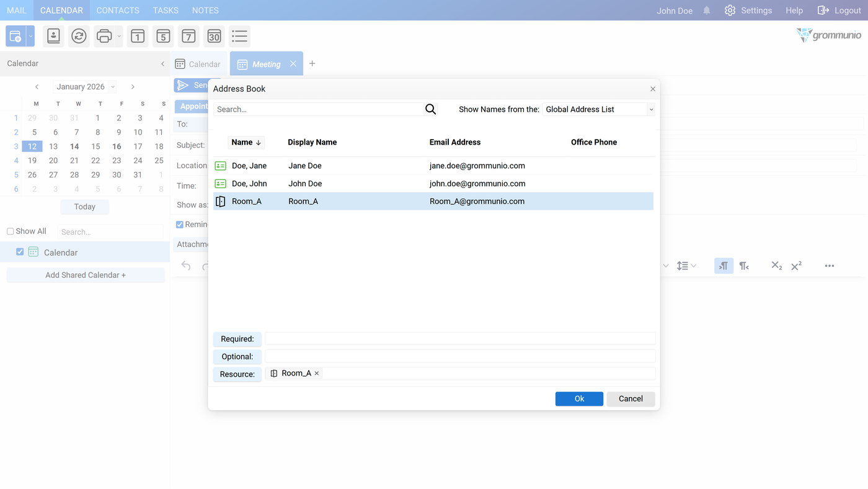The width and height of the screenshot is (868, 489).
Task: Close the Address Book dialog
Action: (653, 89)
